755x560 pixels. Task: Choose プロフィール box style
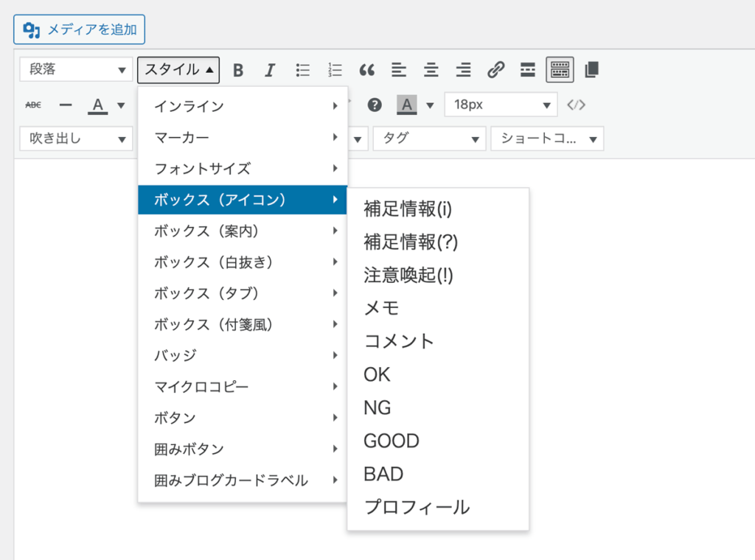[x=438, y=507]
